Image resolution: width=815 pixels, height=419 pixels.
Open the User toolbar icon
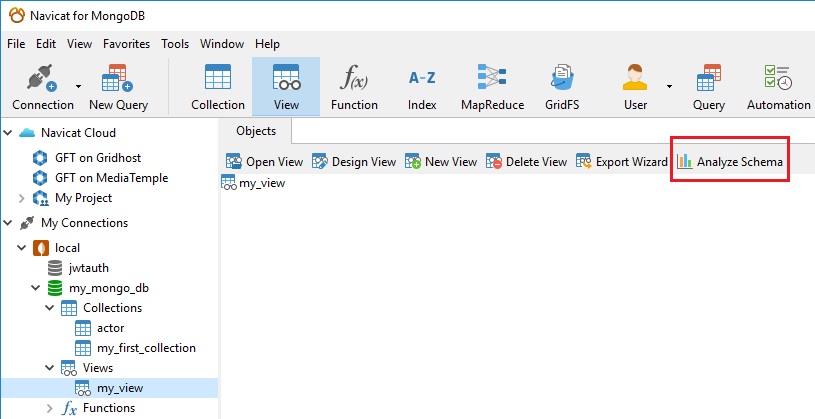coord(635,78)
